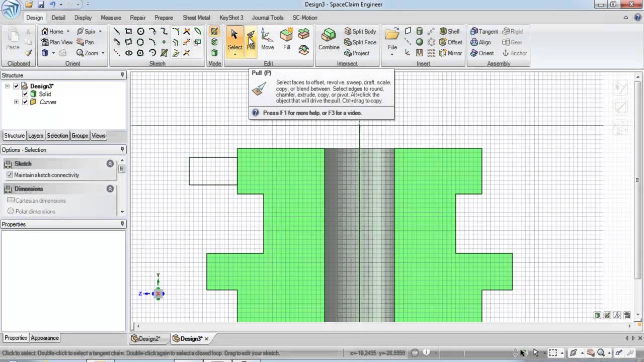644x362 pixels.
Task: Click the Combine tool
Action: coord(329,40)
